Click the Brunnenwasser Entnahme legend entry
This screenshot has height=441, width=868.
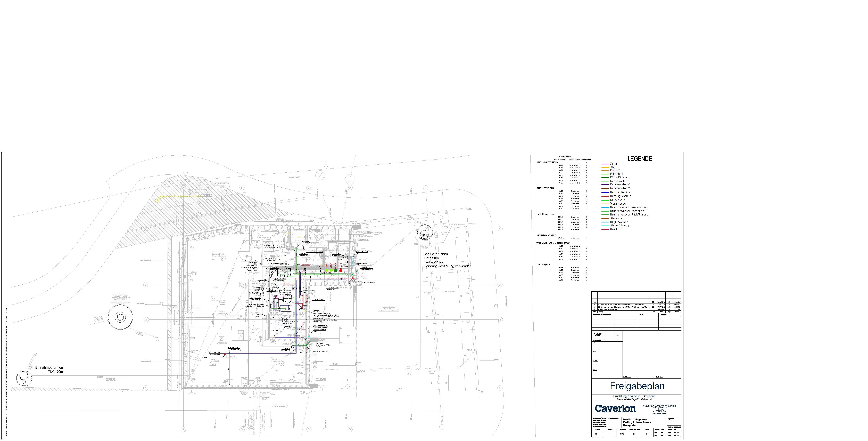627,211
